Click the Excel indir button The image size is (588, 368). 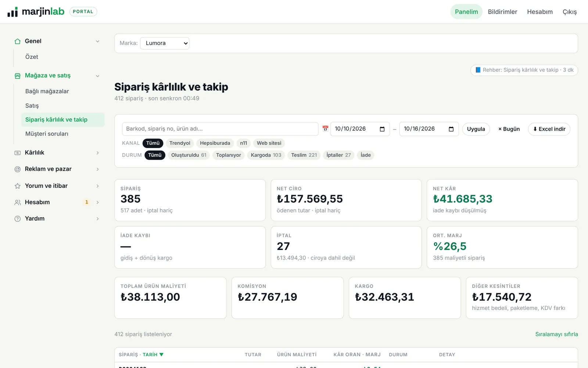549,129
